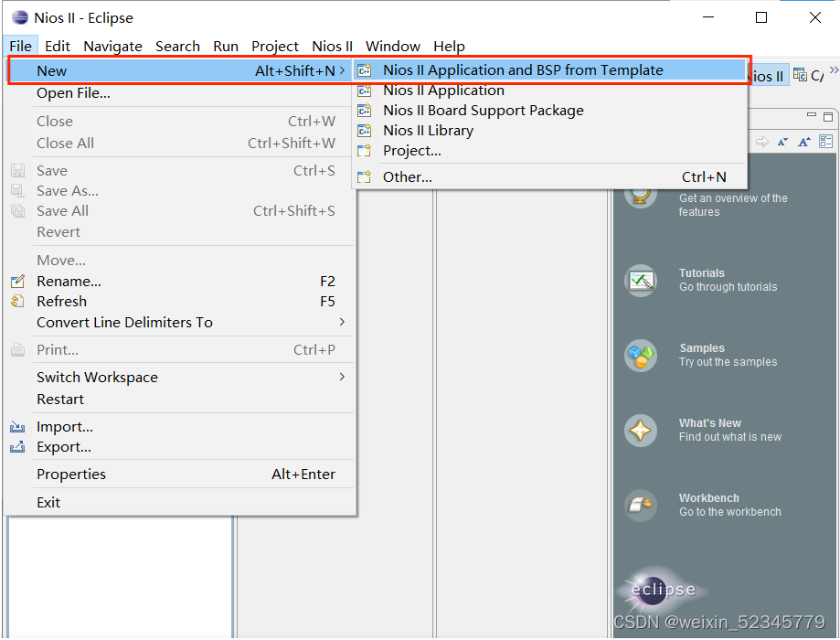
Task: Click the Tutorials checklist icon
Action: pyautogui.click(x=641, y=281)
